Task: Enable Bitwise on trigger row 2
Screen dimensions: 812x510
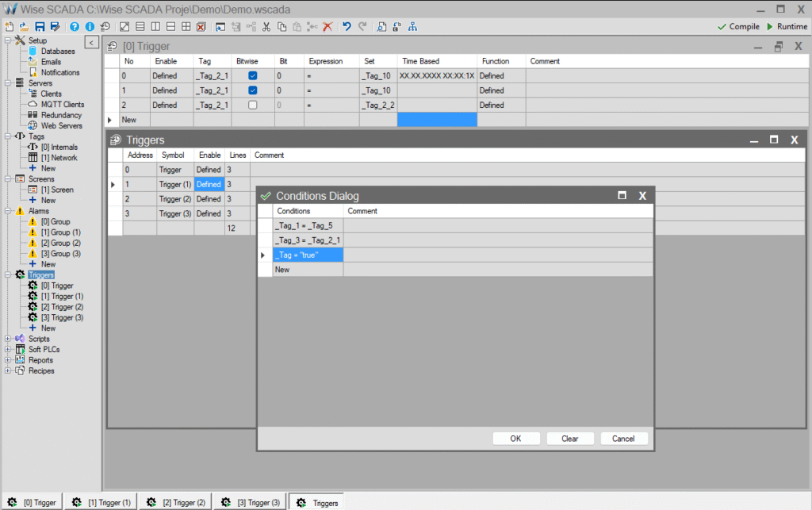Action: [x=252, y=105]
